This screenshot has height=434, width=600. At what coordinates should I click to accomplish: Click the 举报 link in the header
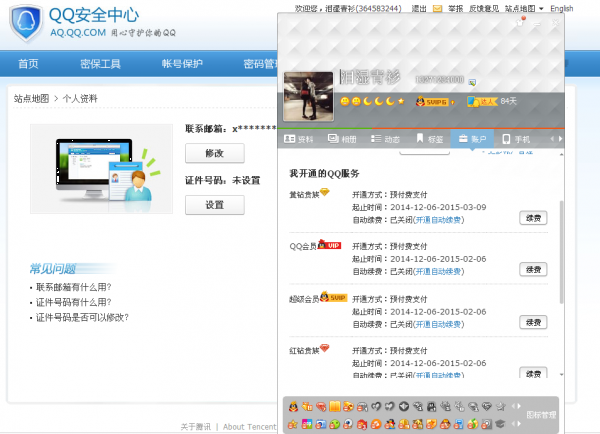click(x=455, y=8)
